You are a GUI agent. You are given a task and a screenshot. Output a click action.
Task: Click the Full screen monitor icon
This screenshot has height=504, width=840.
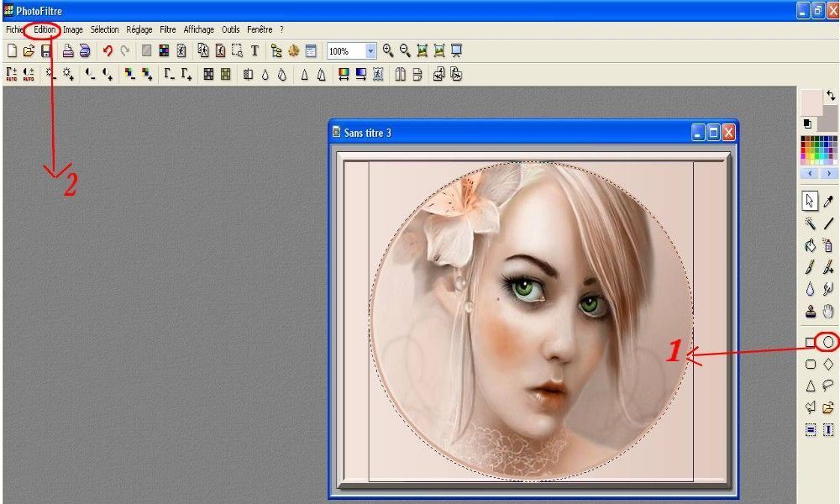click(456, 51)
